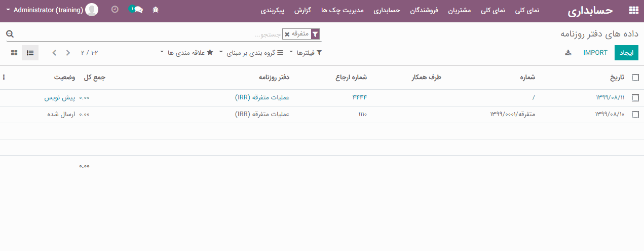This screenshot has height=251, width=644.
Task: Click the Administrator user avatar
Action: tap(92, 10)
